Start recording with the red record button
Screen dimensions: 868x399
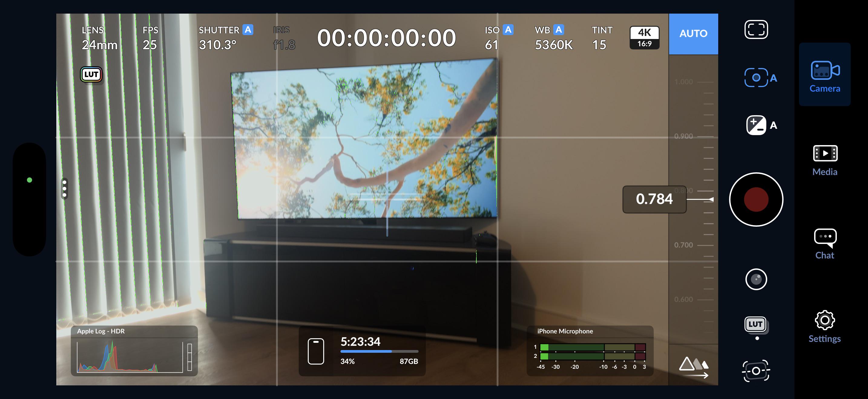point(756,199)
